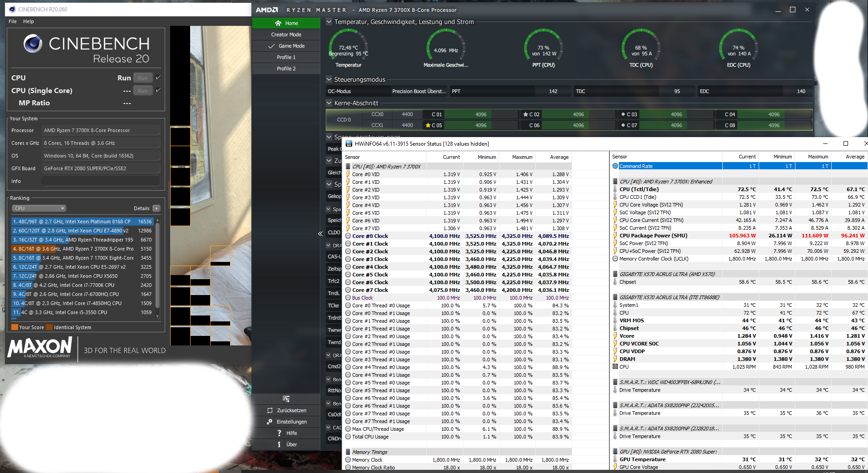The width and height of the screenshot is (868, 473).
Task: Collapse Temperatur, Geschwindigkeit, Leistung und Strom section
Action: tap(329, 22)
